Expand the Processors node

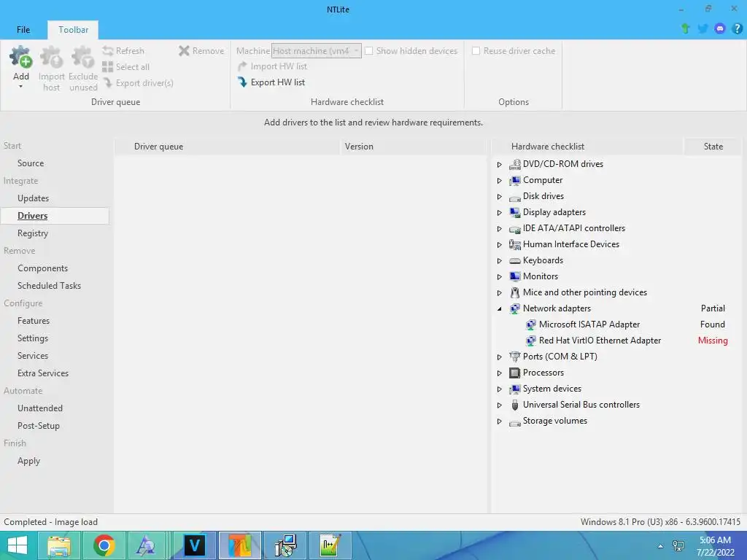[x=499, y=373]
